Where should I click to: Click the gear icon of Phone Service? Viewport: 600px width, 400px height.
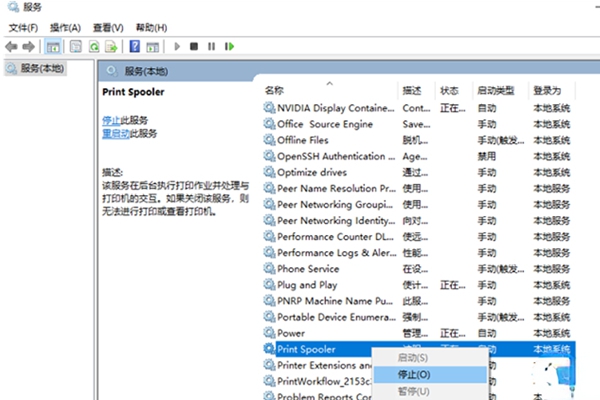click(269, 268)
